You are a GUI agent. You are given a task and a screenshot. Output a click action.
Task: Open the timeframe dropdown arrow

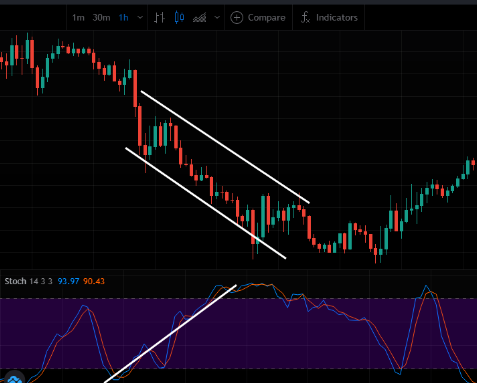coord(140,17)
